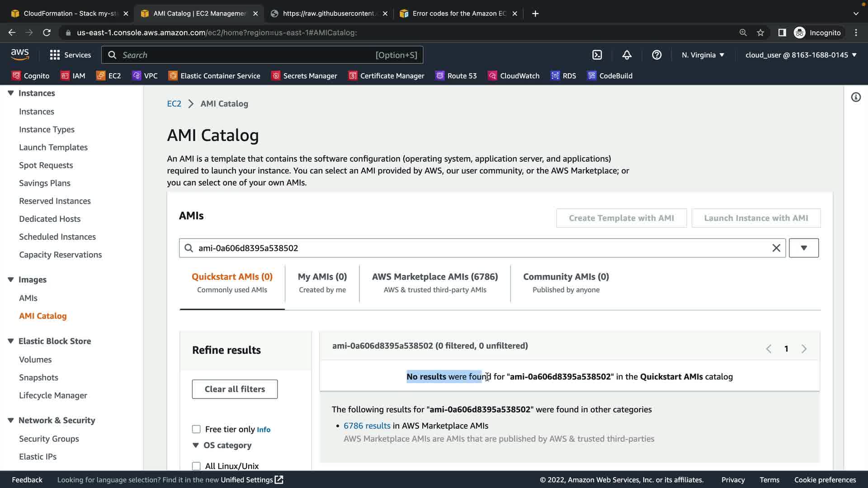Screen dimensions: 868x488
Task: Switch to Community AMIs tab
Action: (x=566, y=282)
